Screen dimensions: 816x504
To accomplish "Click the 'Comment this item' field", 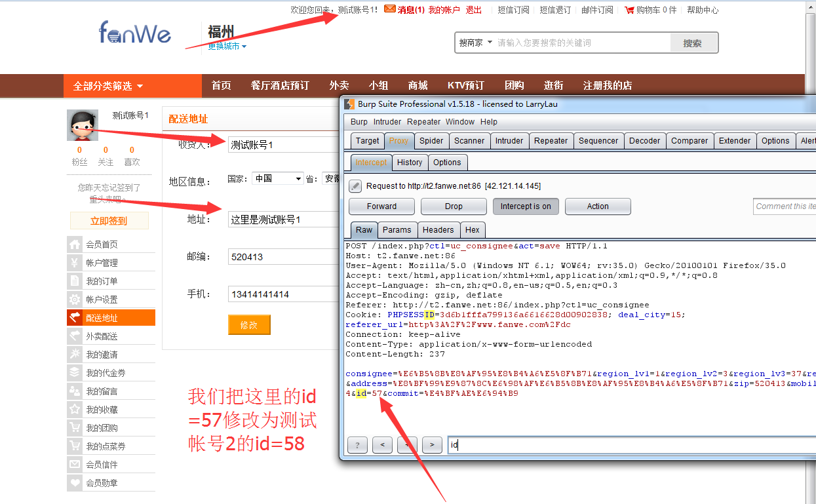I will pyautogui.click(x=785, y=206).
